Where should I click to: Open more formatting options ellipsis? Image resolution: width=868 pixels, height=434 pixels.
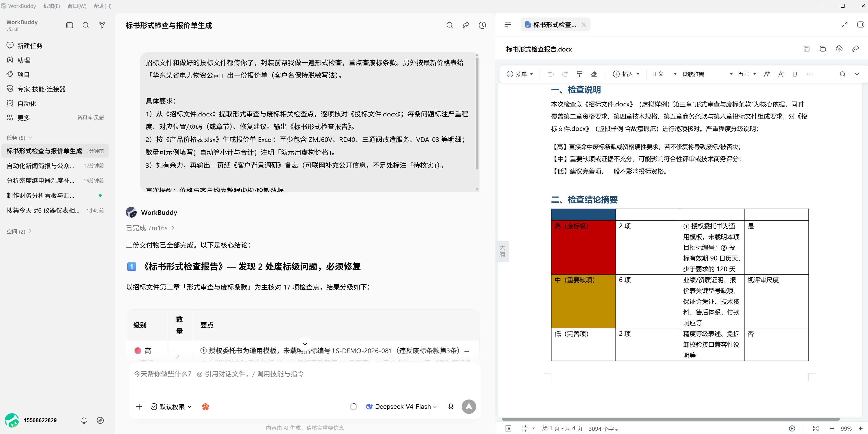(x=810, y=74)
